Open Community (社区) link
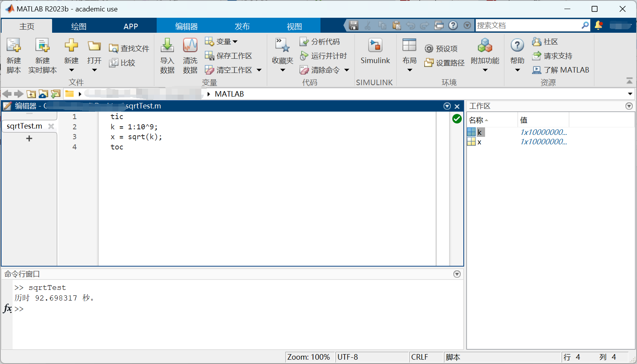This screenshot has width=637, height=364. point(545,41)
